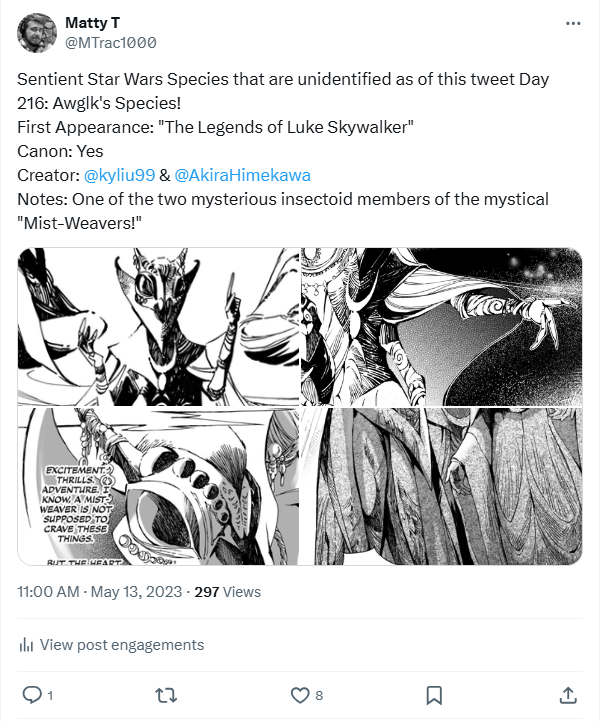Viewport: 601px width, 721px height.
Task: Open the @kyliu99 mention link
Action: [117, 175]
